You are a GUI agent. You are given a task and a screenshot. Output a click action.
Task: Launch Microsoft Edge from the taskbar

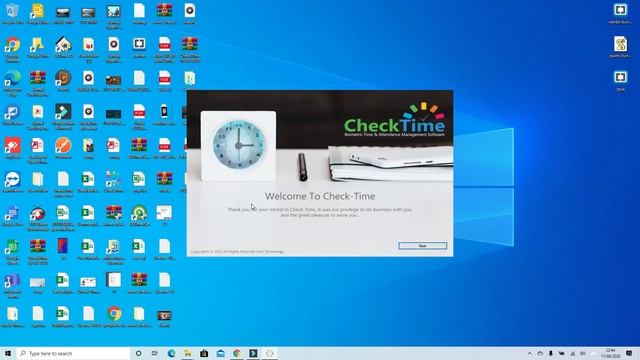[x=171, y=353]
